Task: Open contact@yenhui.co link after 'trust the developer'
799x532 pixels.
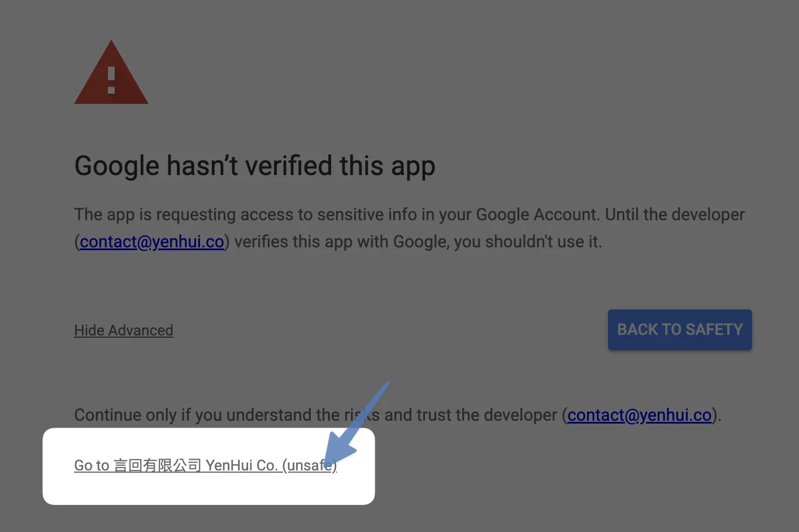Action: (x=640, y=415)
